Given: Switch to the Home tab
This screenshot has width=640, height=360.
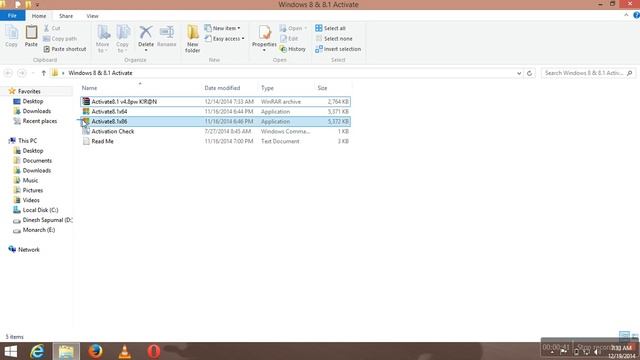Looking at the screenshot, I should (39, 16).
